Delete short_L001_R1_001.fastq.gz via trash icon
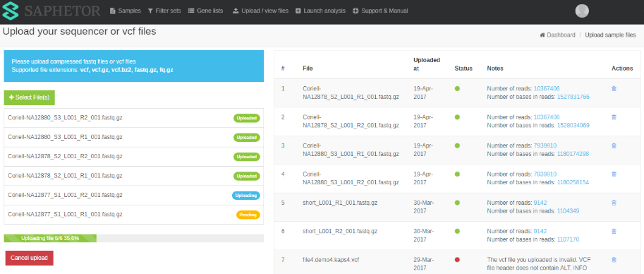This screenshot has height=274, width=644. pos(614,203)
